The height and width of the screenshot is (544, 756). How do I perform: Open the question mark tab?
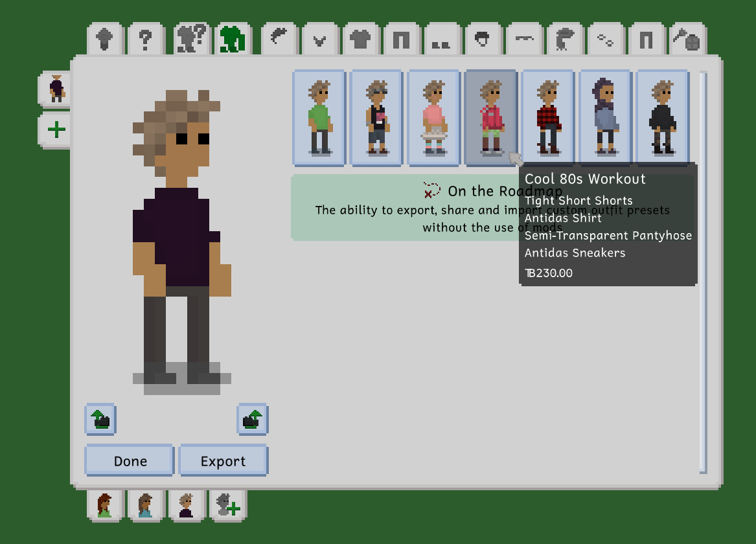pos(145,40)
